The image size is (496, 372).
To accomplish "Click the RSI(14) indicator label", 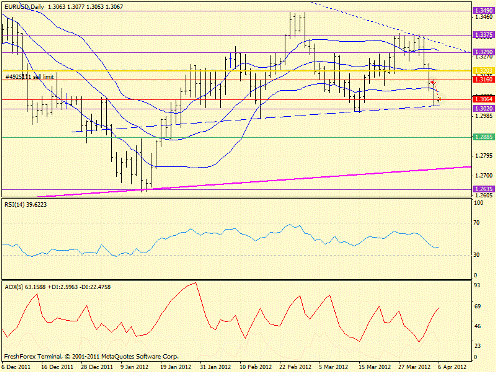I will [26, 205].
